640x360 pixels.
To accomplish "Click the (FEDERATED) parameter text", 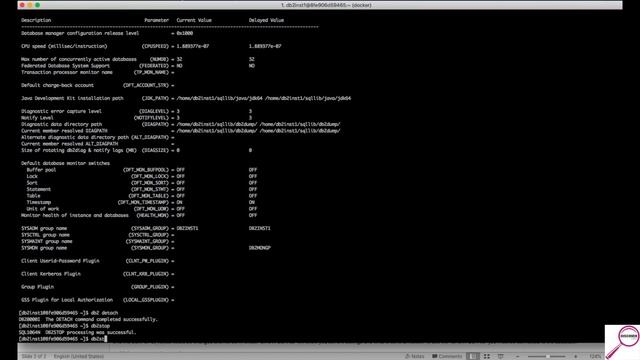I will point(154,66).
